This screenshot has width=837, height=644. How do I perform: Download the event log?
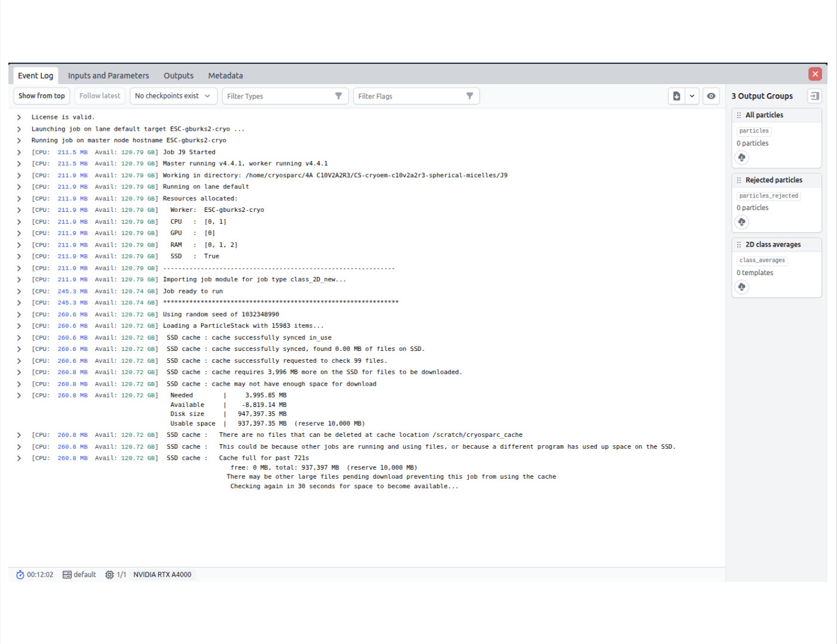(x=676, y=96)
